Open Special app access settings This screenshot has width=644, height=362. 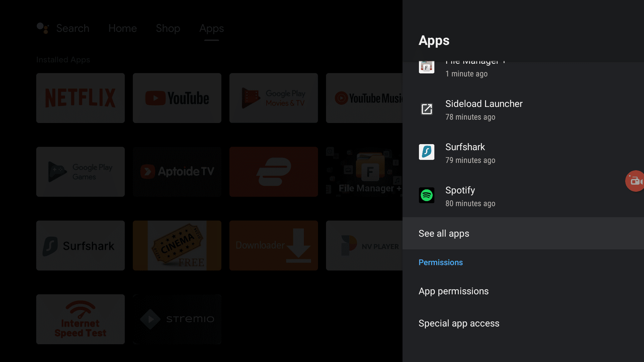[459, 323]
